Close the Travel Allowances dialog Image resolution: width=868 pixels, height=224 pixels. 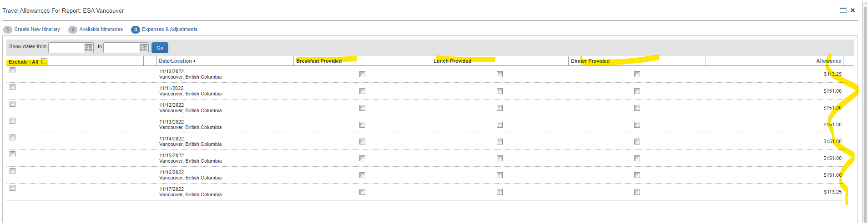(x=853, y=10)
